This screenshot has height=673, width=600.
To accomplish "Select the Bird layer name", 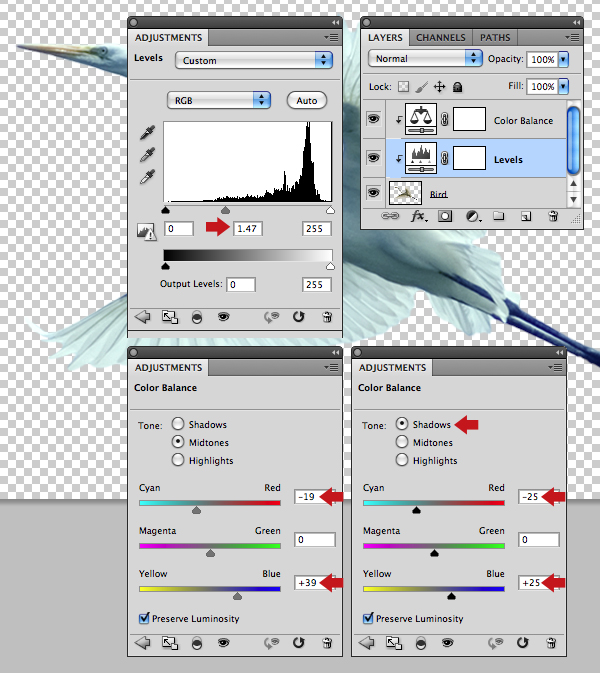I will pyautogui.click(x=439, y=194).
